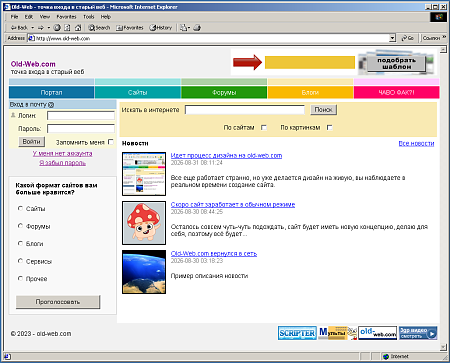
Task: Click the Old-Web.com site logo
Action: [x=33, y=64]
